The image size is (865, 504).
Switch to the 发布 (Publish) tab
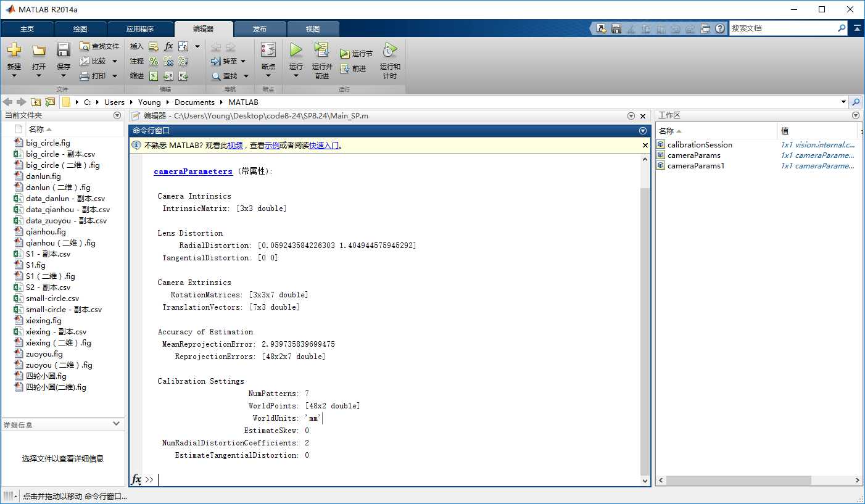point(260,29)
